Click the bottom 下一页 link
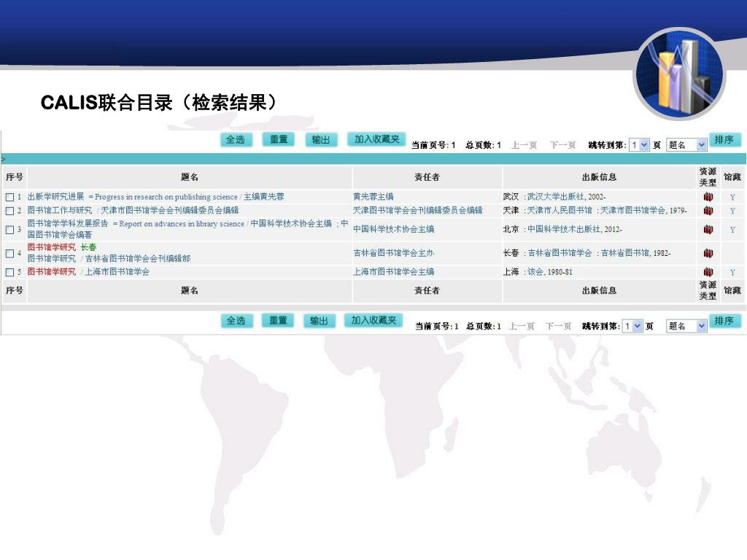The image size is (747, 560). tap(558, 326)
